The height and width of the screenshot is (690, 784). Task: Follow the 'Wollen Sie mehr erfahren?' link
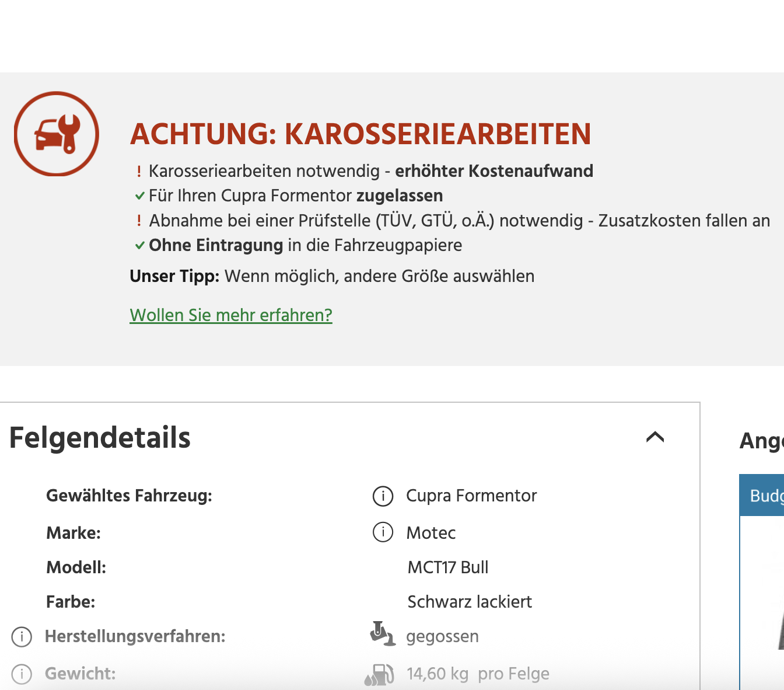231,315
